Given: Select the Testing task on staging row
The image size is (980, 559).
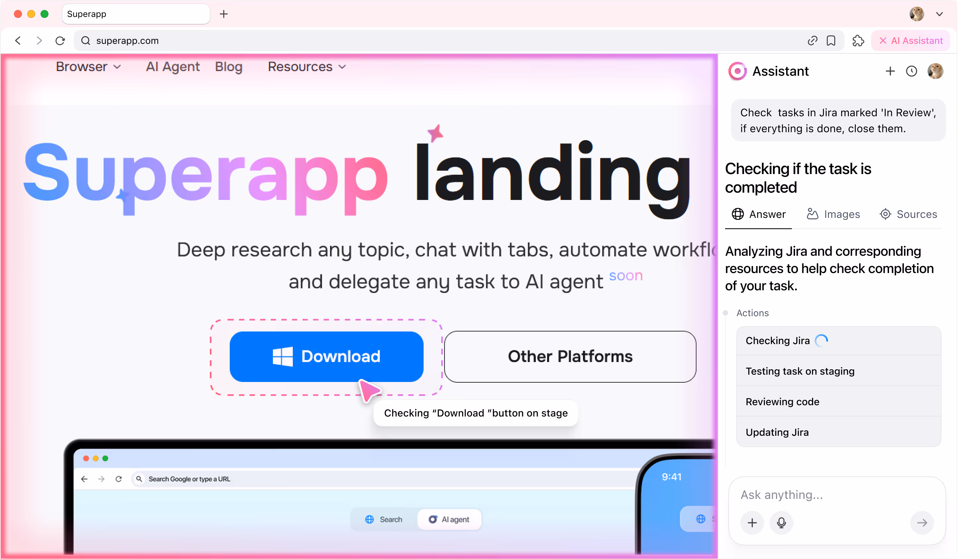Looking at the screenshot, I should pos(838,371).
